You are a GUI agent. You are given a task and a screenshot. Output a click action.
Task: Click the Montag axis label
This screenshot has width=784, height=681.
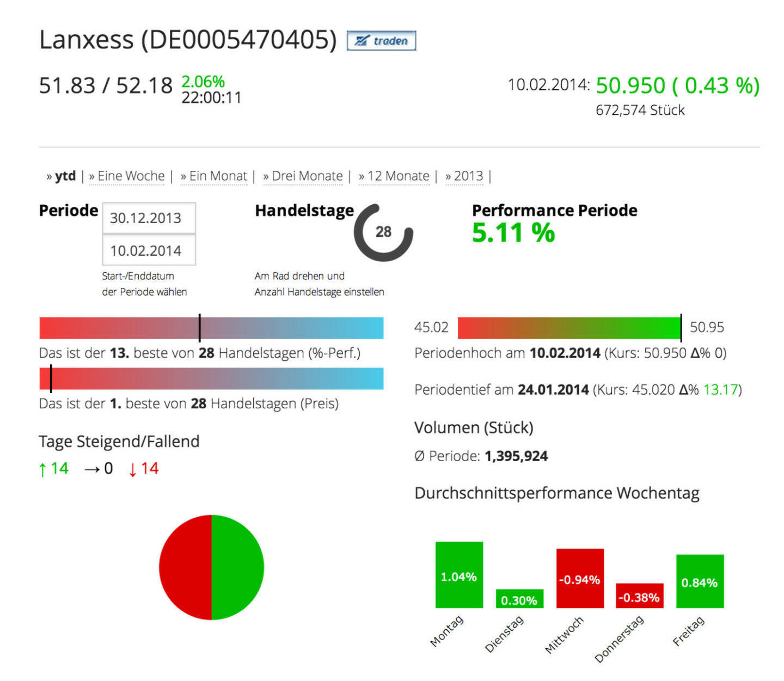tap(446, 631)
